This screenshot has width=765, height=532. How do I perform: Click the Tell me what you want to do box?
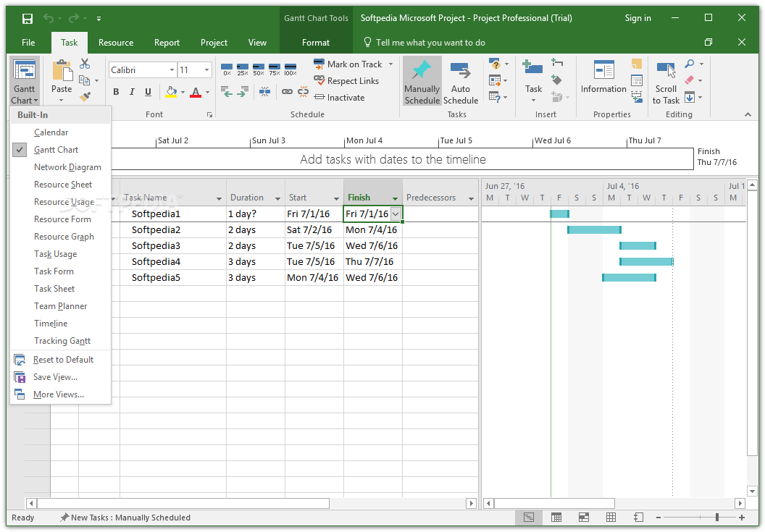(x=424, y=43)
